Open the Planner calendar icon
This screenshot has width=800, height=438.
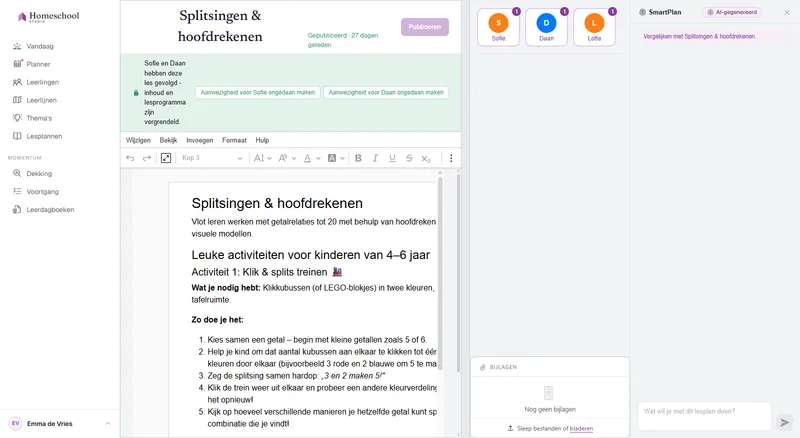coord(17,64)
